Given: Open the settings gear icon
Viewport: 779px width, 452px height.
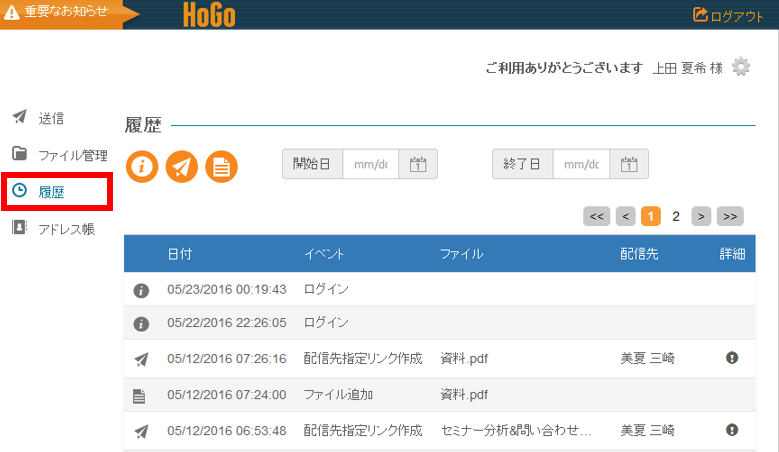Looking at the screenshot, I should [x=741, y=67].
